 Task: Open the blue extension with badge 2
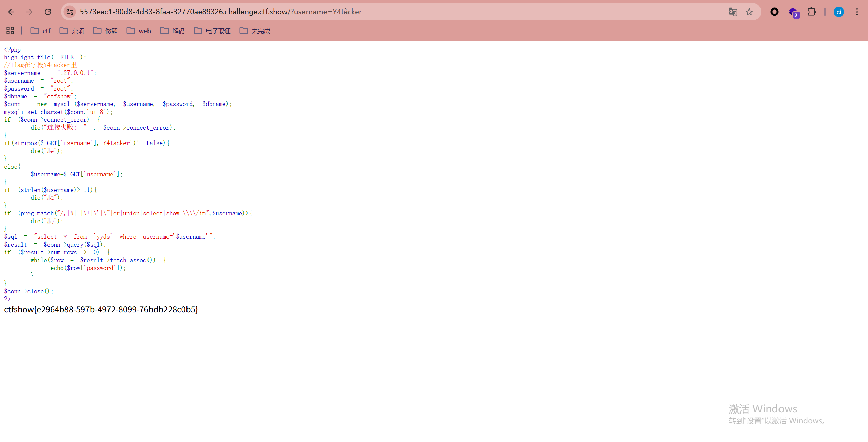(793, 13)
